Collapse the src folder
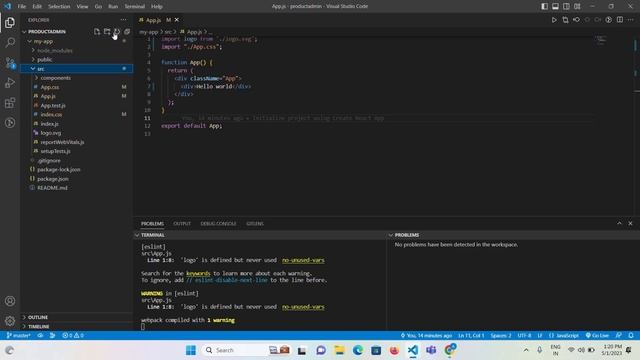 (x=78, y=69)
